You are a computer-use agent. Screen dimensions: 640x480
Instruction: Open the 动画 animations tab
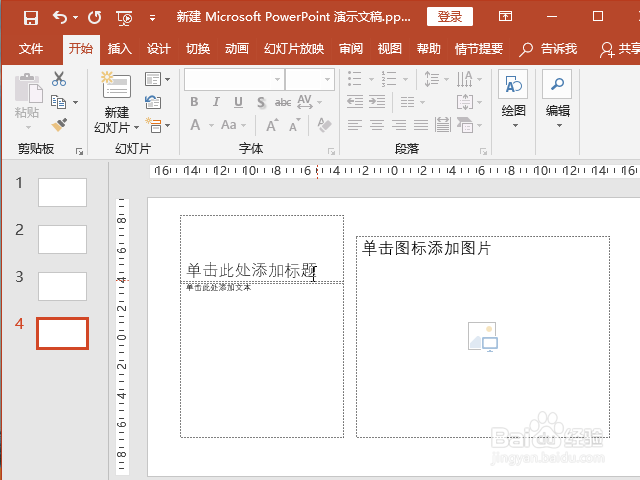click(x=237, y=49)
